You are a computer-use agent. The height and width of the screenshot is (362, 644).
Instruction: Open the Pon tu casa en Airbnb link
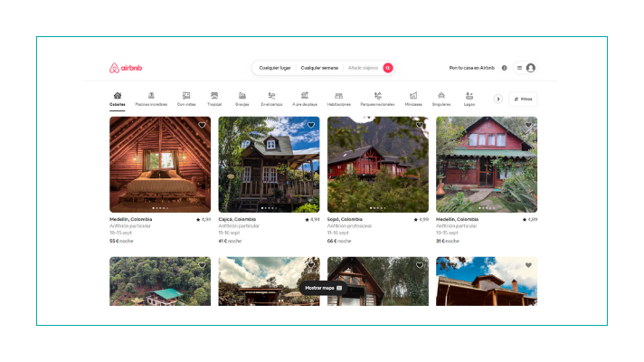[x=472, y=68]
